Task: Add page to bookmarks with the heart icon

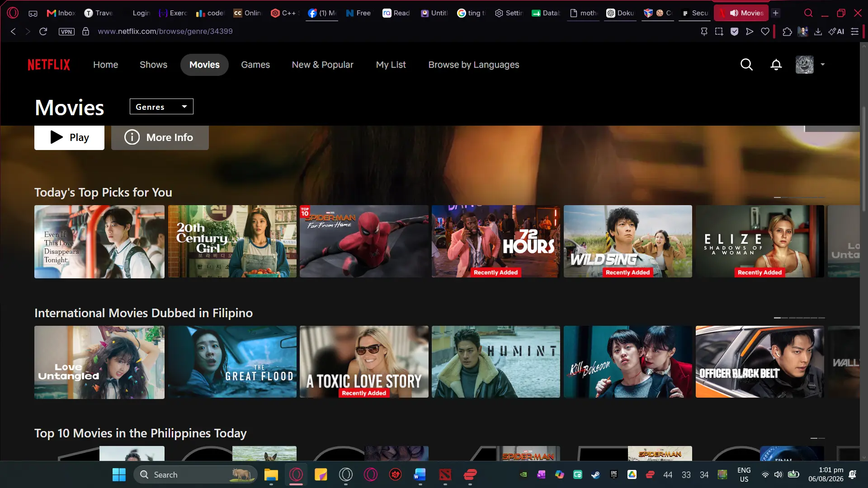Action: tap(765, 32)
